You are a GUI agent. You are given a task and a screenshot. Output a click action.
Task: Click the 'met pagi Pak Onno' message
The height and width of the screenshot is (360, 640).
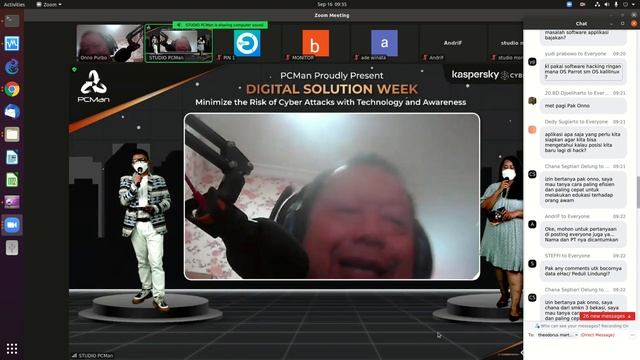(x=583, y=106)
